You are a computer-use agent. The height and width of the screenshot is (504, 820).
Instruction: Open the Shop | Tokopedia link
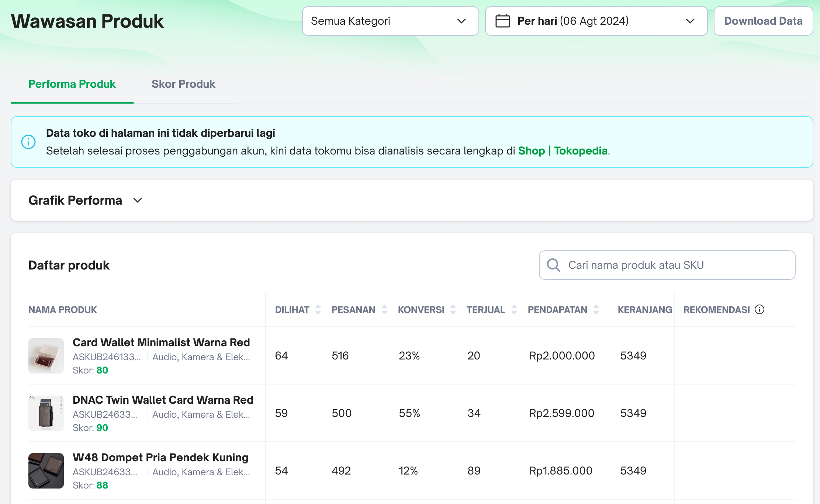(563, 151)
